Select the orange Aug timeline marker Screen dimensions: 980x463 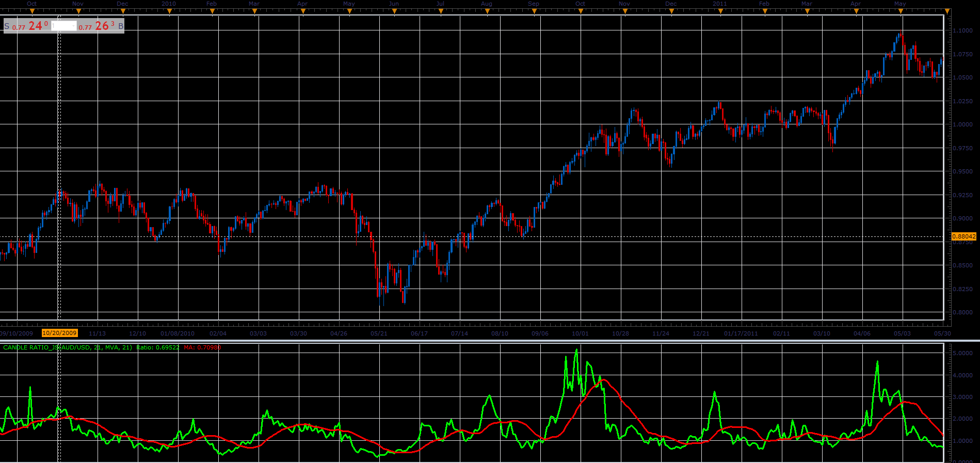click(x=487, y=11)
